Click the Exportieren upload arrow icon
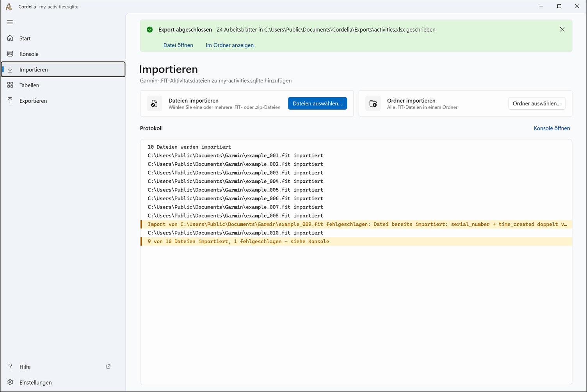This screenshot has width=587, height=392. pyautogui.click(x=10, y=101)
